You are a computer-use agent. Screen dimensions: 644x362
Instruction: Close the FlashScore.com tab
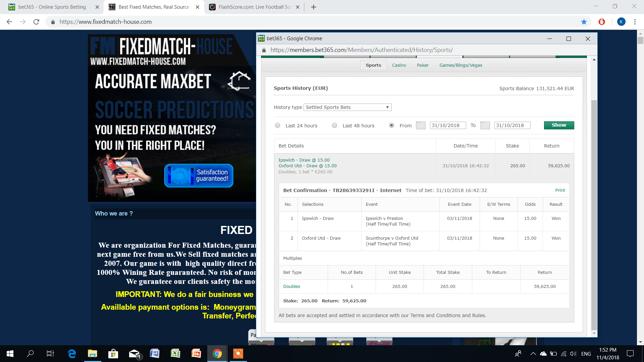click(298, 7)
